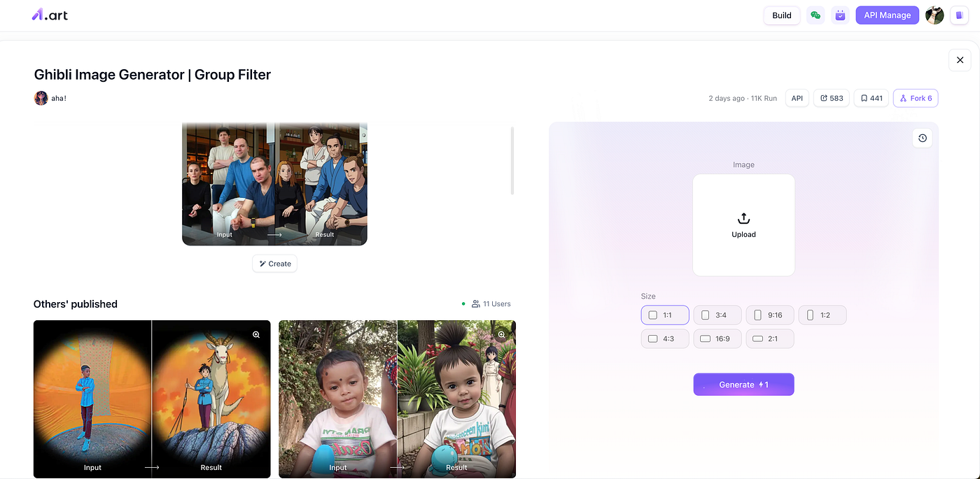Open the group photo Input/Result preview
This screenshot has width=980, height=479.
[274, 184]
